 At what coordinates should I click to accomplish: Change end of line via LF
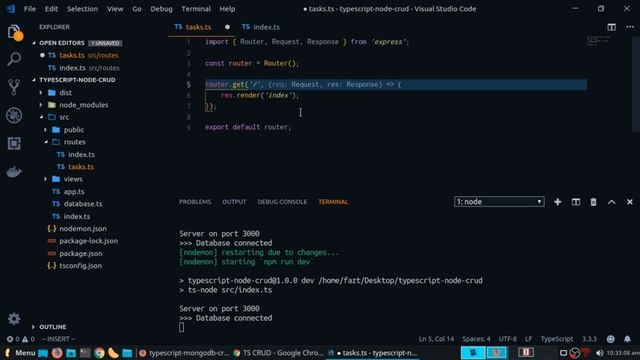click(529, 339)
